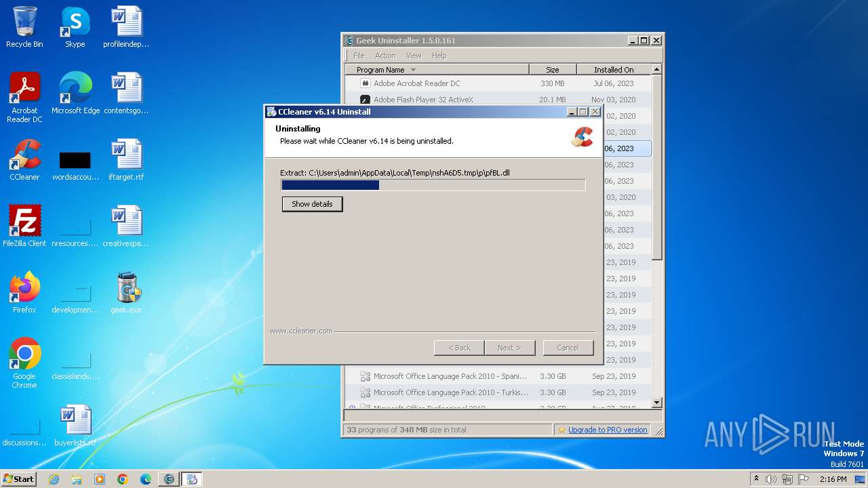Sort by the Program Name column header
868x488 pixels.
tap(437, 70)
